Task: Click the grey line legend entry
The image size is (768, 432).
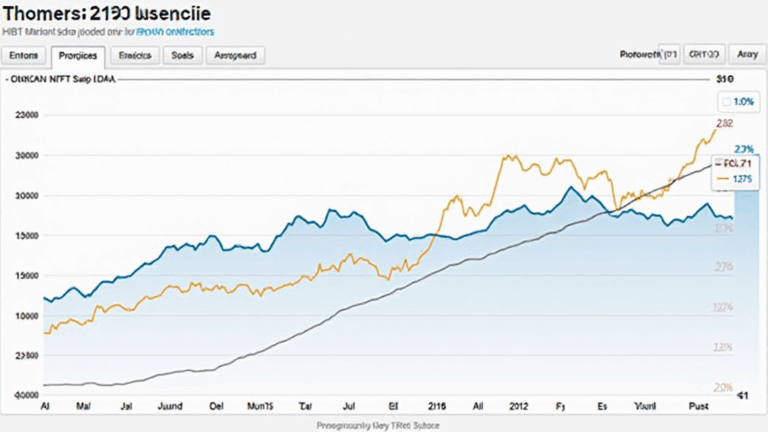Action: 737,161
